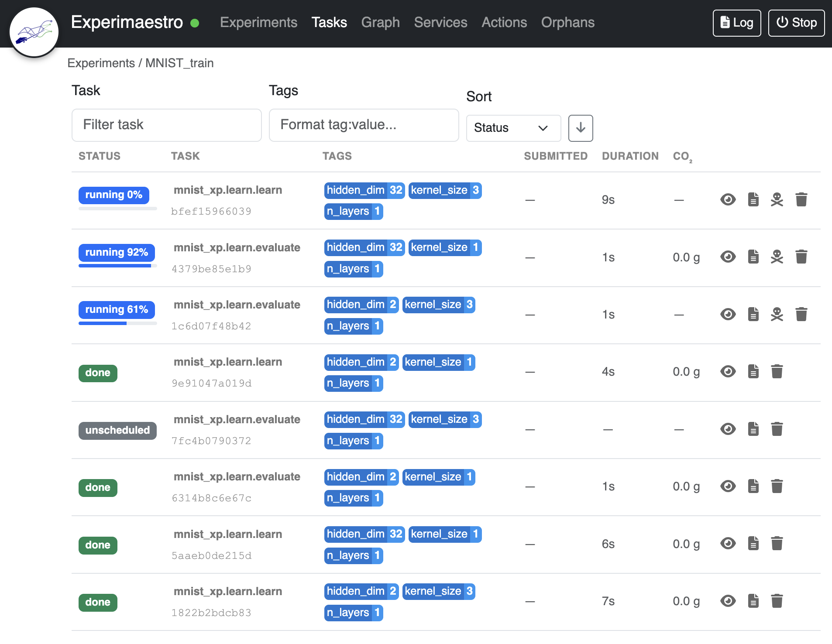
Task: Delete done task 1822b2bdcb83
Action: click(777, 601)
